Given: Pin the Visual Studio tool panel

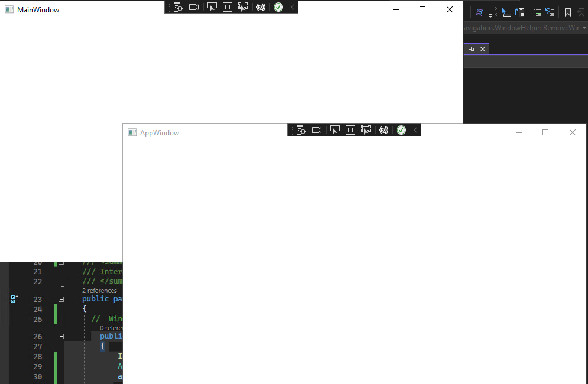Looking at the screenshot, I should click(472, 49).
